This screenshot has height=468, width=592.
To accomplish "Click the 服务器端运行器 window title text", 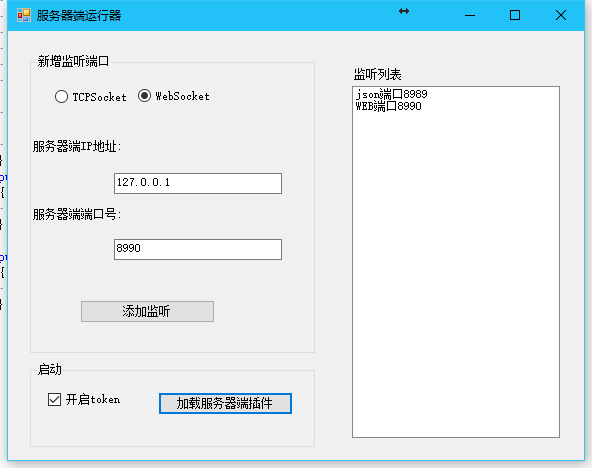I will coord(79,15).
